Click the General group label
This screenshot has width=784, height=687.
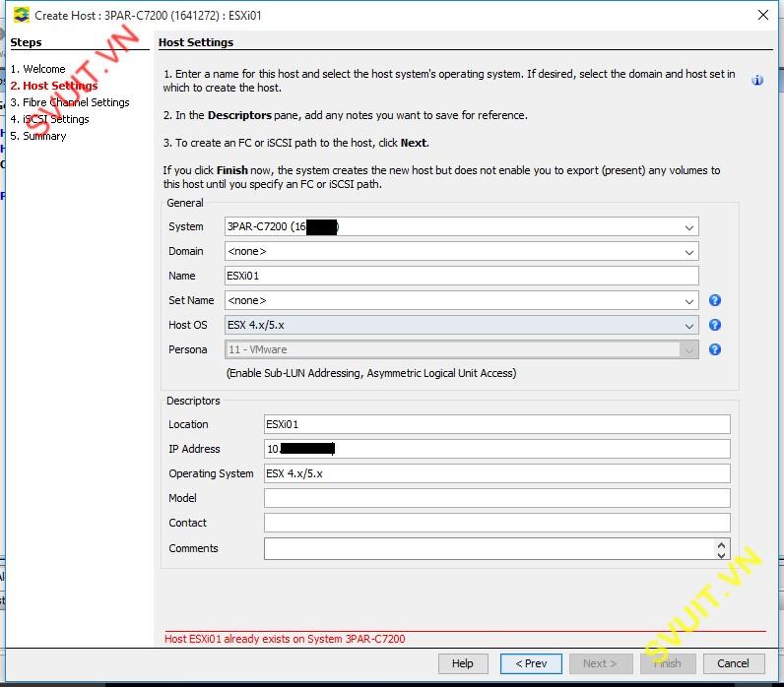point(185,203)
